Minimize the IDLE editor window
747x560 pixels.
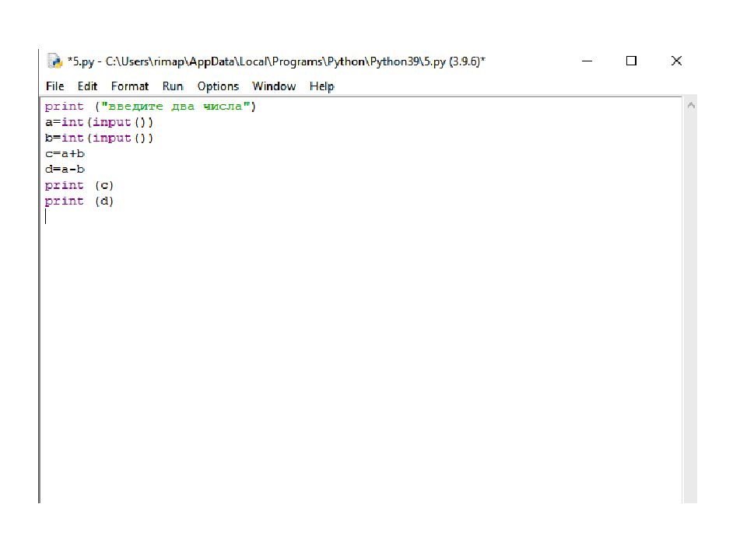tap(587, 61)
